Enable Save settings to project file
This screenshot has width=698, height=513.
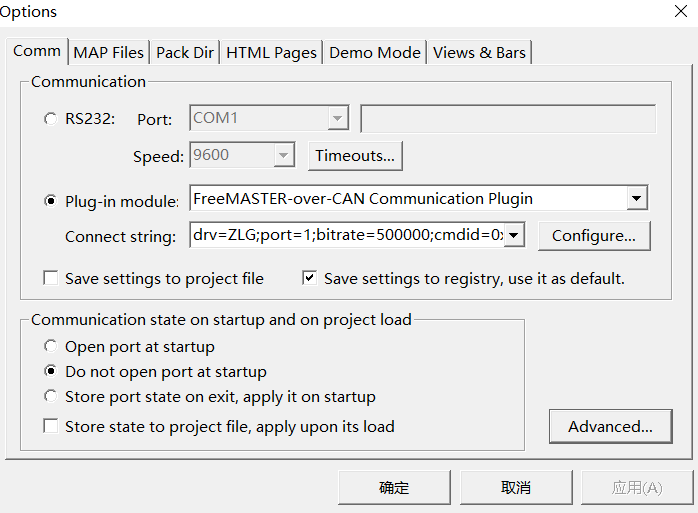(x=51, y=278)
